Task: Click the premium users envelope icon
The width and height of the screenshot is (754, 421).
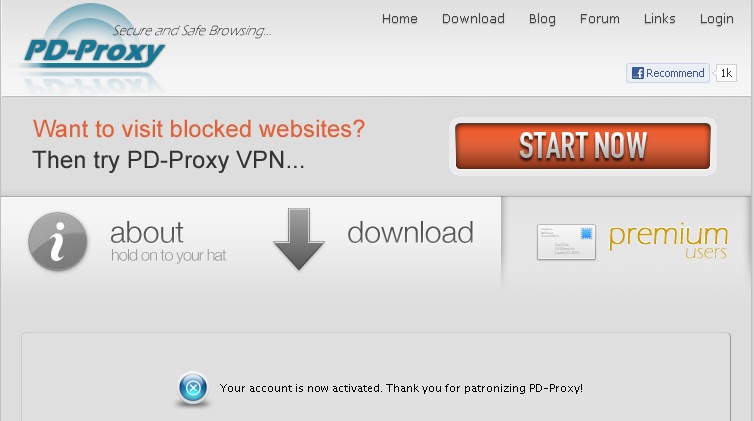Action: click(x=566, y=242)
